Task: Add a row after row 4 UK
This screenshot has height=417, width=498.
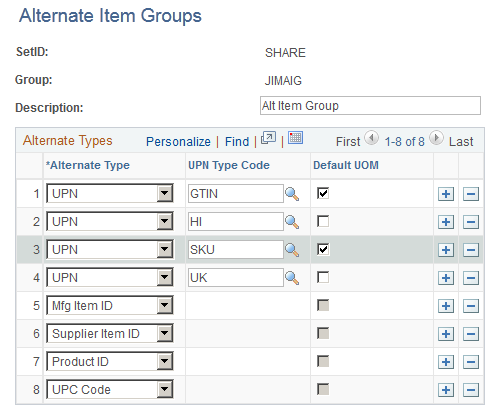Action: pos(446,278)
